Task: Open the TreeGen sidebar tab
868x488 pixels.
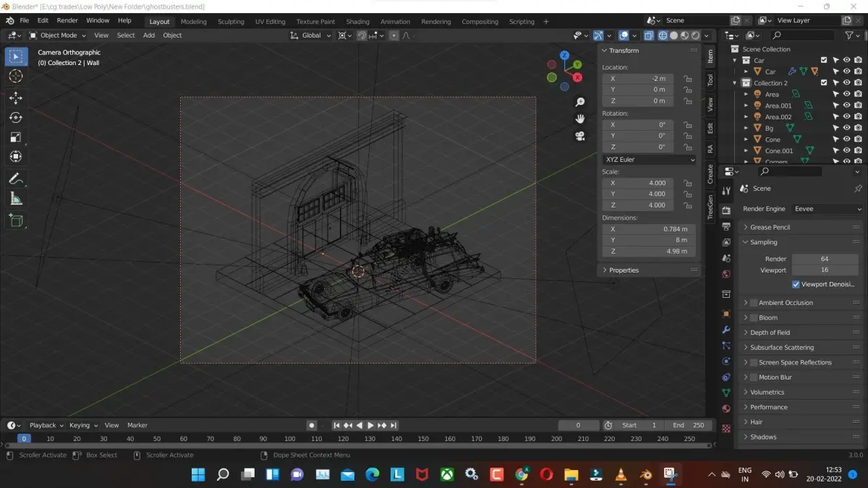Action: (x=710, y=206)
